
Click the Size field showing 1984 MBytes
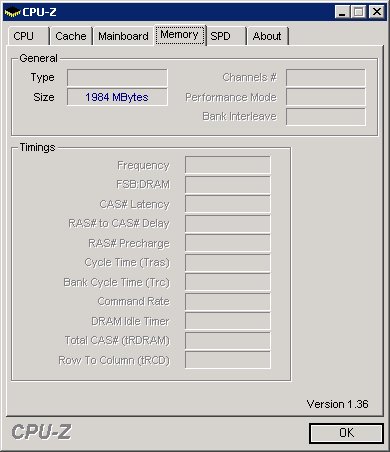pos(117,97)
